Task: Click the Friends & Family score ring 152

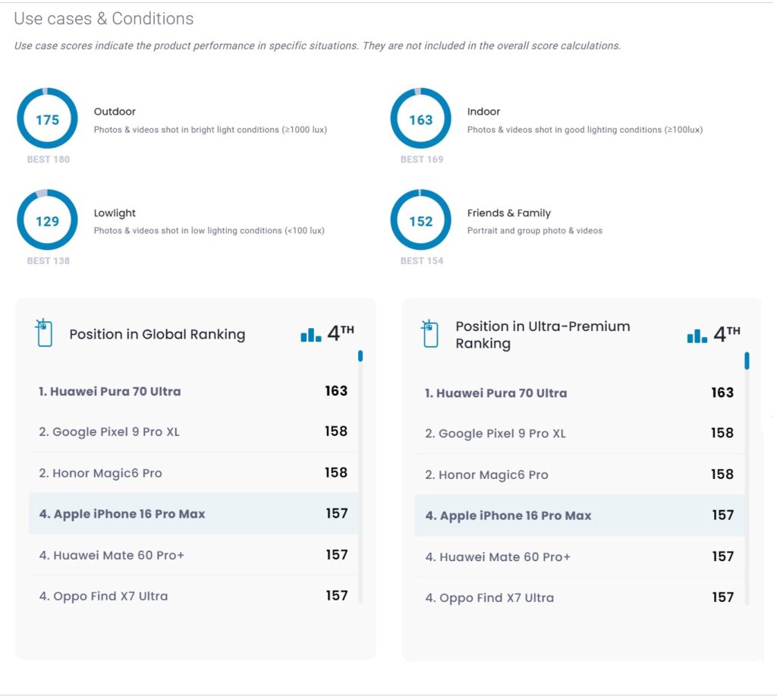Action: (420, 221)
